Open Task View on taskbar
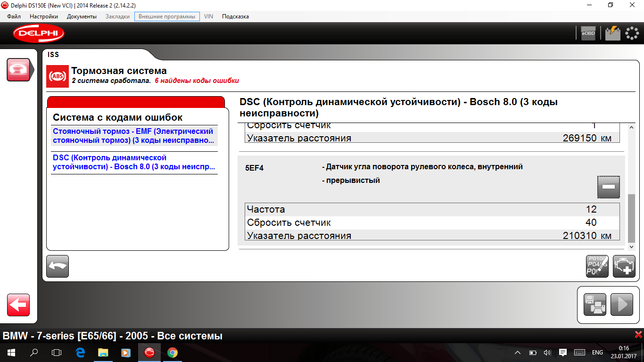This screenshot has height=362, width=644. 57,352
